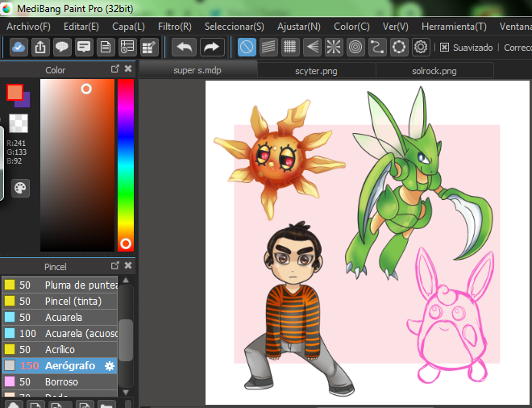Click the export/share upload icon
The height and width of the screenshot is (408, 532).
click(x=40, y=47)
